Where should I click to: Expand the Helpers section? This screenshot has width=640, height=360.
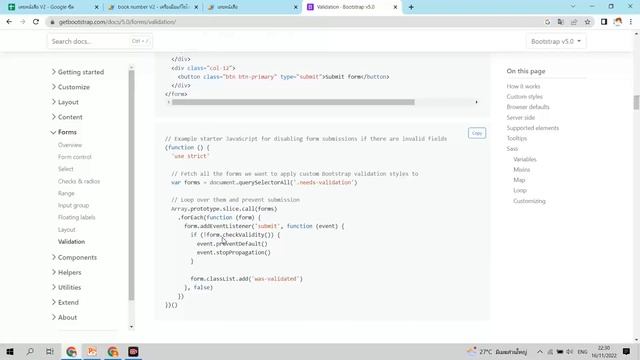[67, 272]
